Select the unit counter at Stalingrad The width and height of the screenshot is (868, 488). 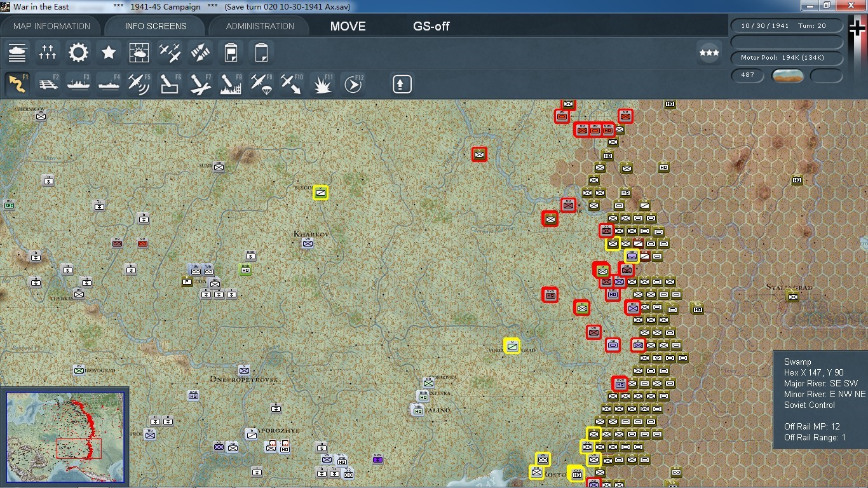pos(793,296)
